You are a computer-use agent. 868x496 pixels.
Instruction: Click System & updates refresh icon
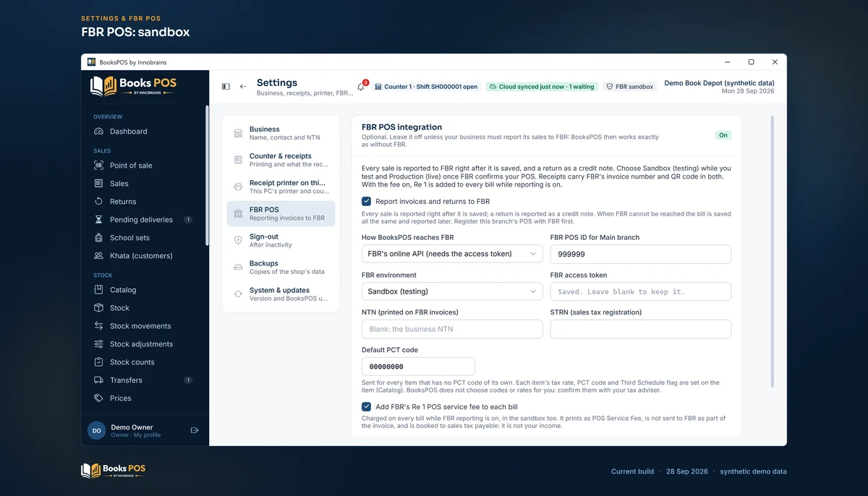point(238,294)
